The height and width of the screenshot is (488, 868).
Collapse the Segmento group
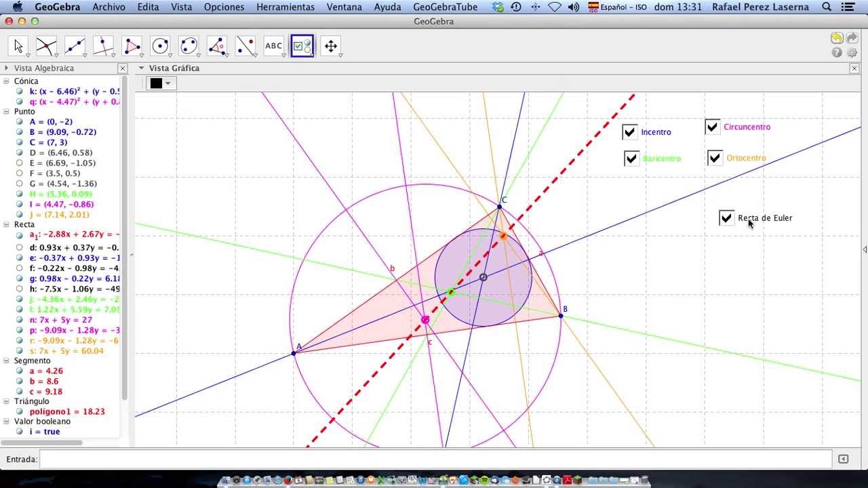click(x=6, y=361)
